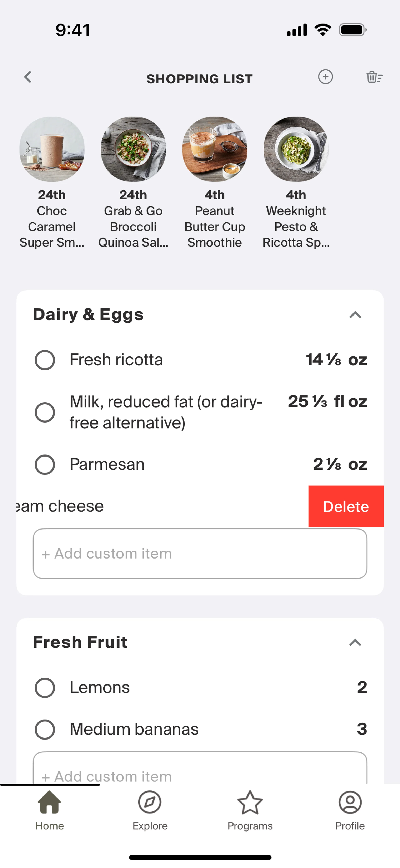Open the Peanut Butter Cup Smoothie recipe
The height and width of the screenshot is (868, 400).
(x=215, y=149)
